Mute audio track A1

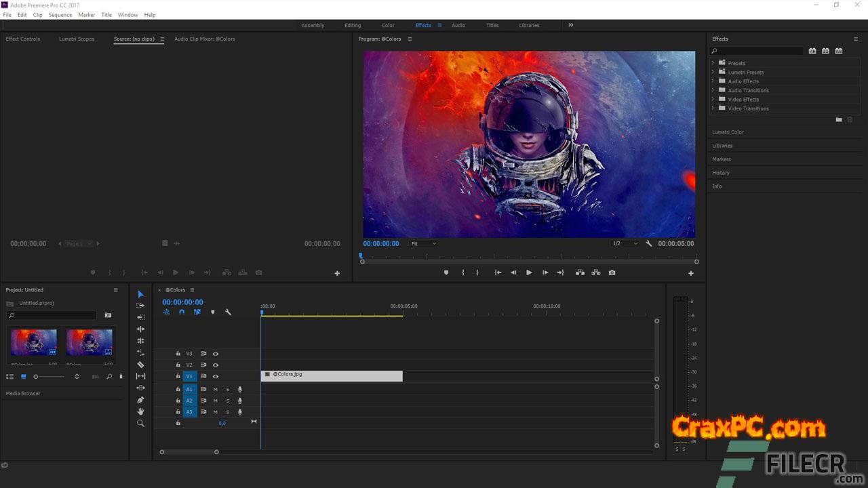pyautogui.click(x=216, y=390)
